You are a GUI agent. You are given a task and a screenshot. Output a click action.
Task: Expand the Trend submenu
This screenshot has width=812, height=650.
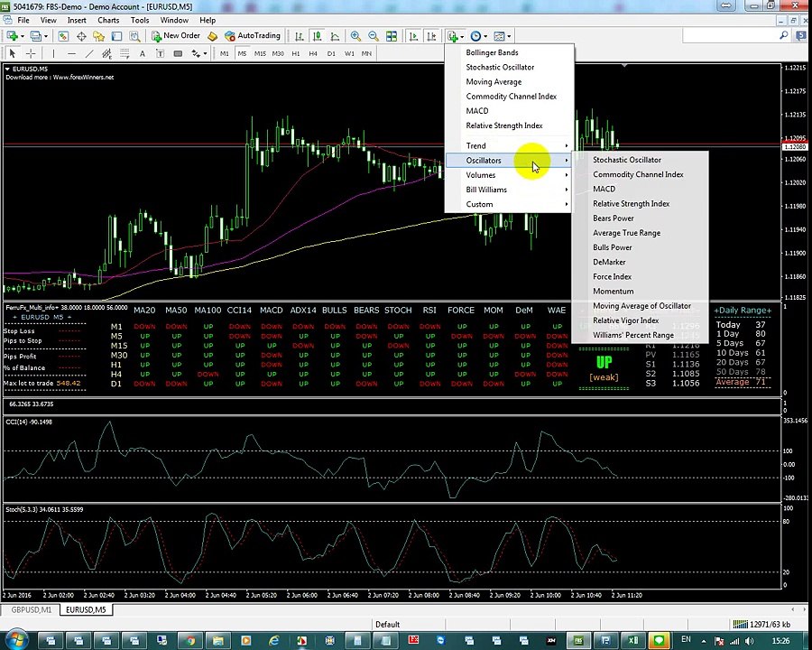[x=509, y=145]
